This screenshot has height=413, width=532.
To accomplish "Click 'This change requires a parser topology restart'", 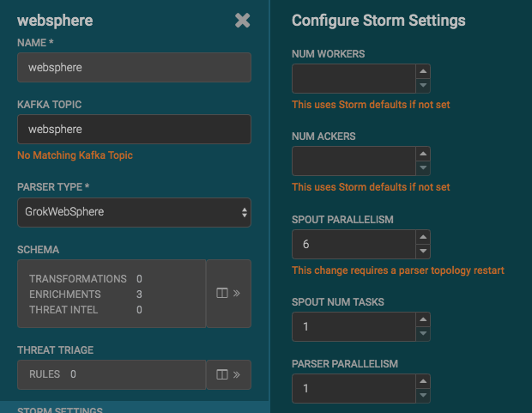I will tap(398, 270).
